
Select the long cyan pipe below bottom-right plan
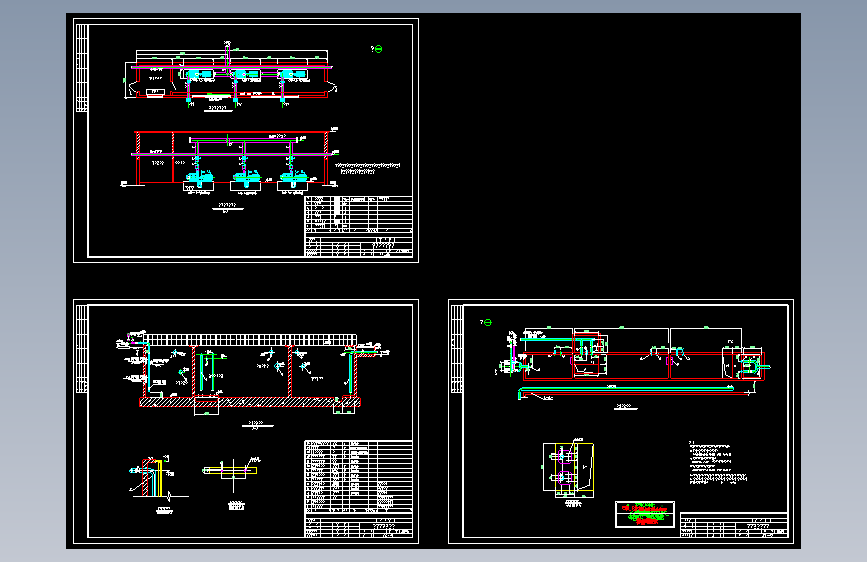click(626, 390)
